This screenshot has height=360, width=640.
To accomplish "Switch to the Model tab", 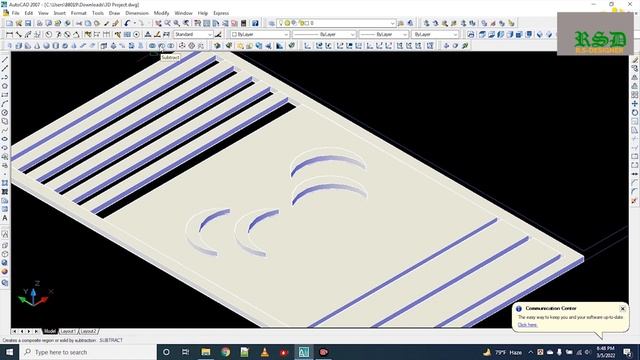I will 50,331.
